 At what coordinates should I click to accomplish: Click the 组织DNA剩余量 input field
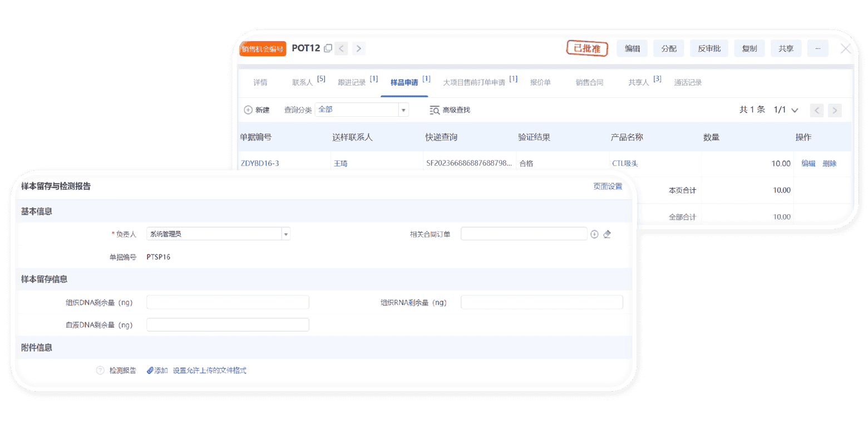pos(228,302)
